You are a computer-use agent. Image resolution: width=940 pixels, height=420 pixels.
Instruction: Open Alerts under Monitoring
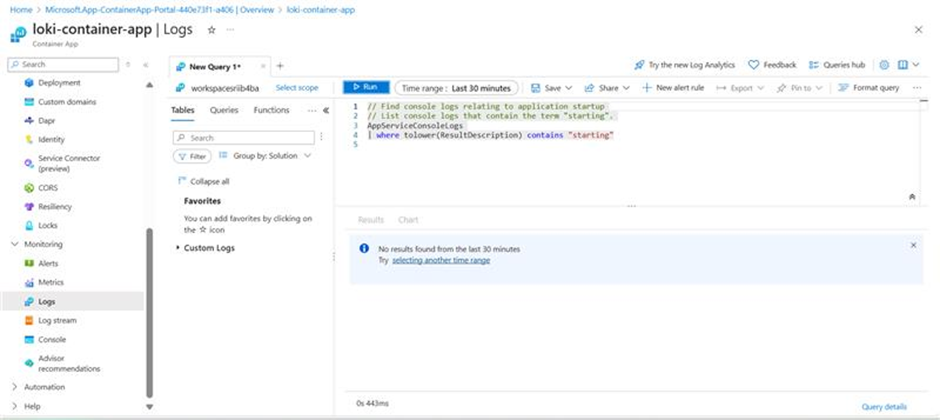tap(48, 263)
